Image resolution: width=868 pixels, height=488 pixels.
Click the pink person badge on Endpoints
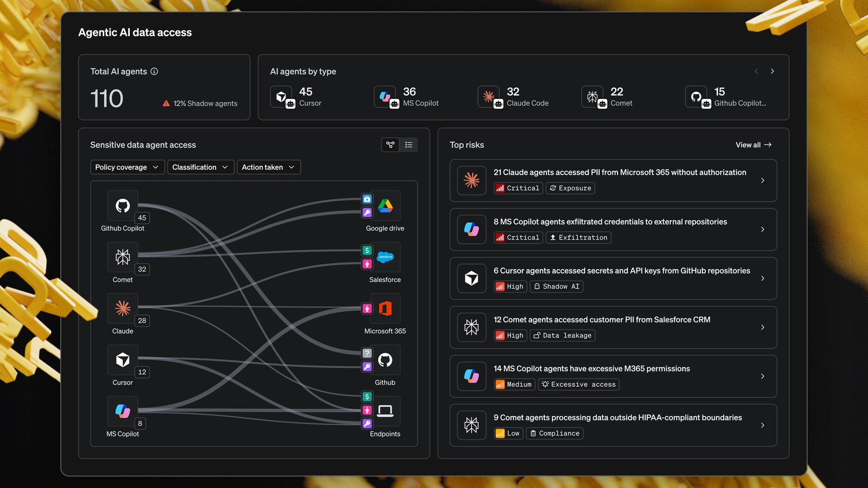click(367, 410)
